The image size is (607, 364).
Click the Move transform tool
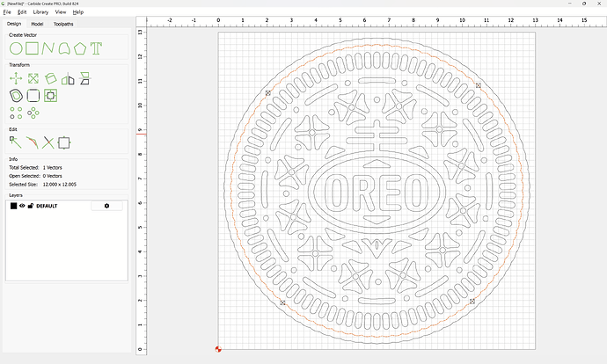pos(15,79)
